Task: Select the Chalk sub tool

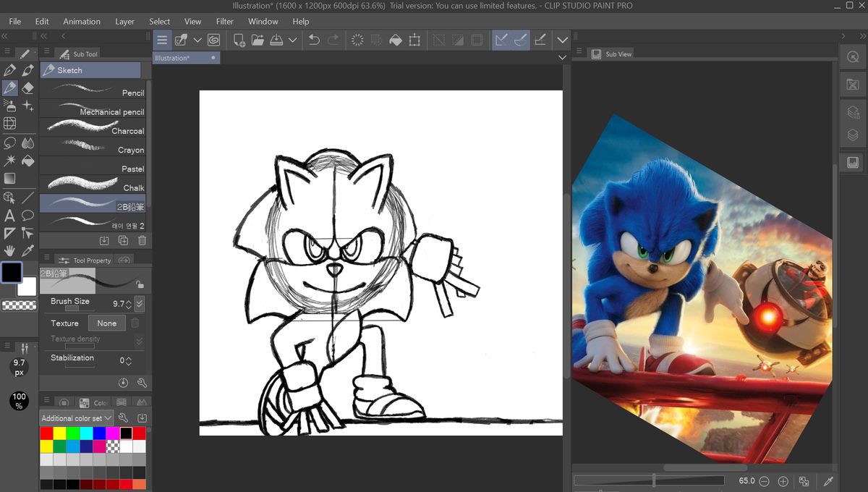Action: click(x=93, y=183)
